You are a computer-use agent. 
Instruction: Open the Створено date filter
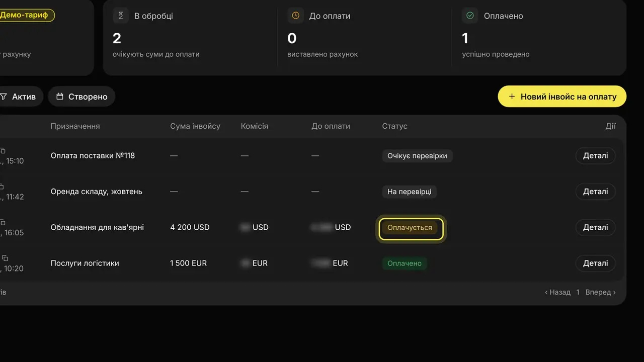click(82, 97)
